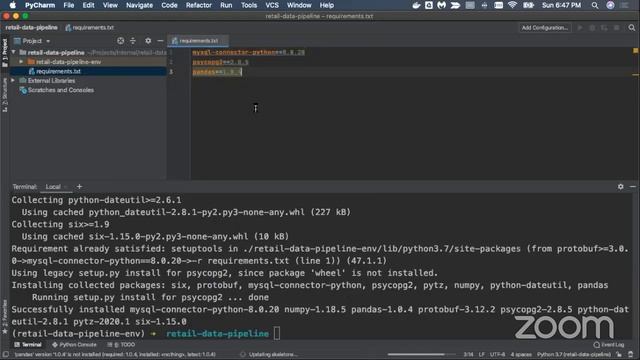Viewport: 640px width, 360px height.
Task: Open the PyCharm application menu
Action: [40, 5]
